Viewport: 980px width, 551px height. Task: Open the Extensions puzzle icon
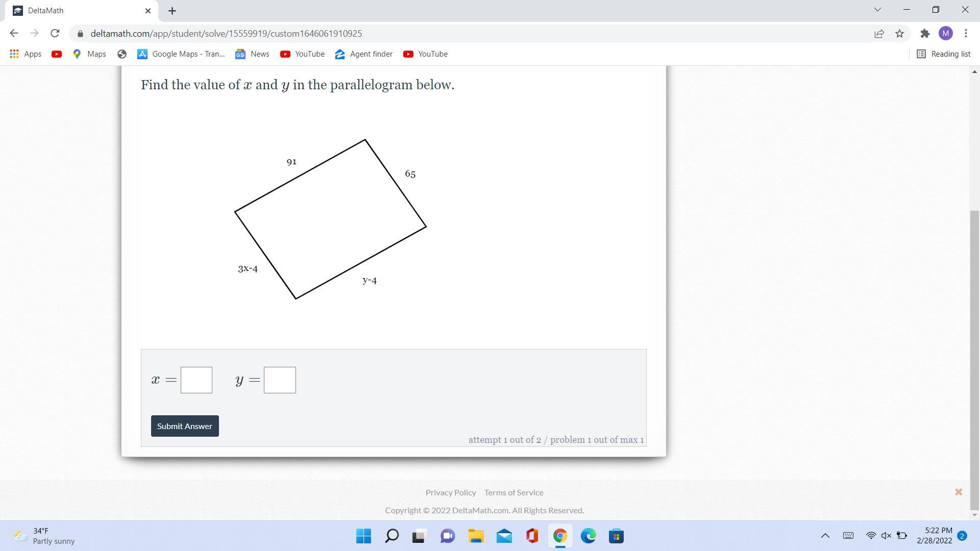point(925,33)
